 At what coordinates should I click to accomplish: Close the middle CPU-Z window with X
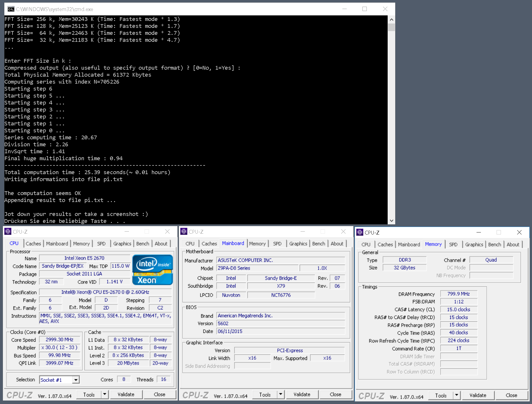pos(343,231)
